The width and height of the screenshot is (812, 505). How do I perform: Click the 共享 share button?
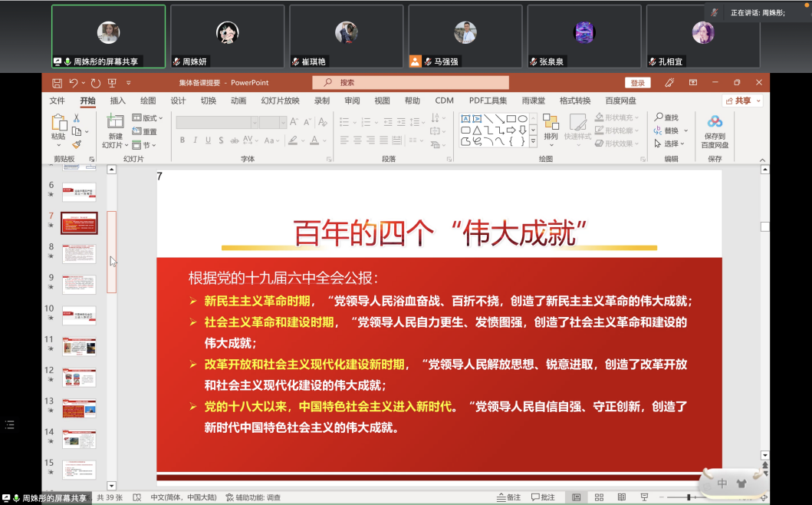pyautogui.click(x=742, y=101)
